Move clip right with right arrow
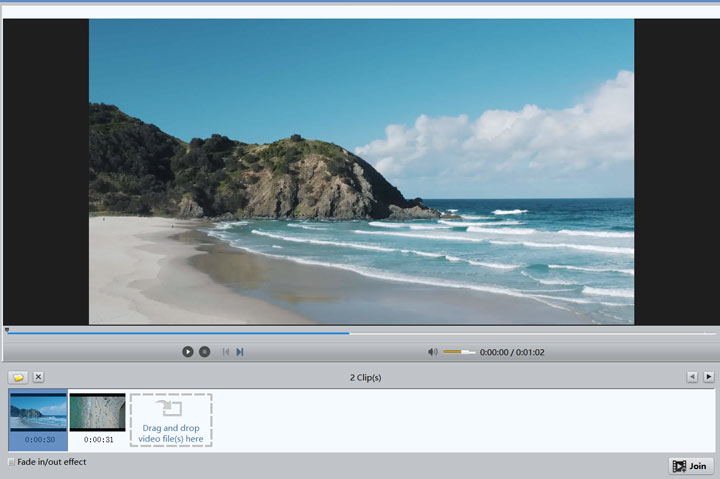The height and width of the screenshot is (479, 720). click(708, 377)
